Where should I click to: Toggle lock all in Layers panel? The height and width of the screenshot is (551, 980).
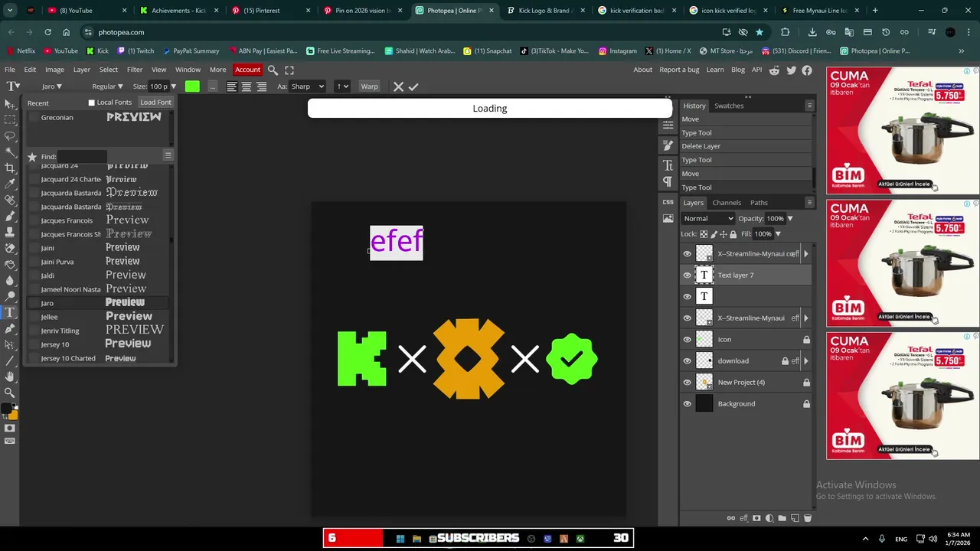(x=733, y=234)
